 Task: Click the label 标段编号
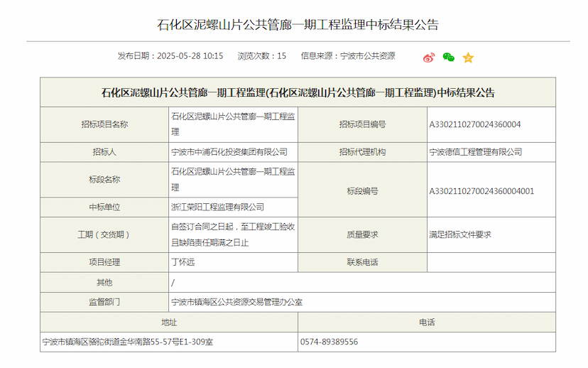click(x=362, y=191)
